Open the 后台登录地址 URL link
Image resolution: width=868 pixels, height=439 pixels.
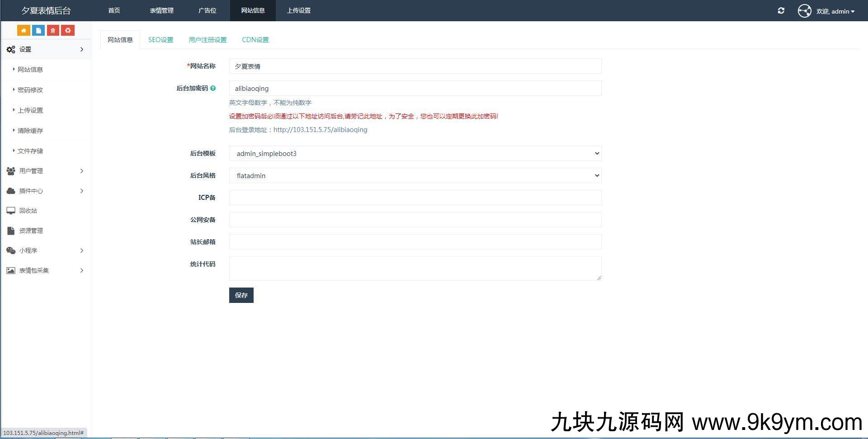pyautogui.click(x=320, y=130)
